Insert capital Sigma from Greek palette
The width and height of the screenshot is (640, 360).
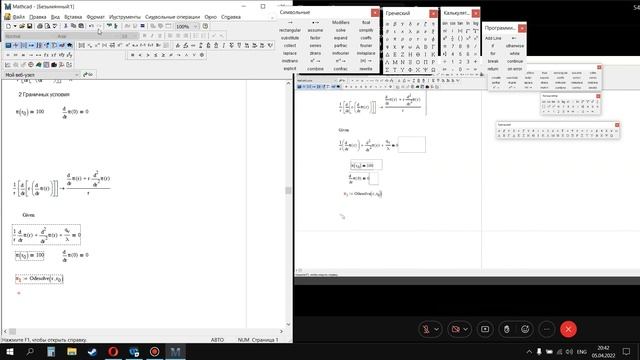[387, 70]
